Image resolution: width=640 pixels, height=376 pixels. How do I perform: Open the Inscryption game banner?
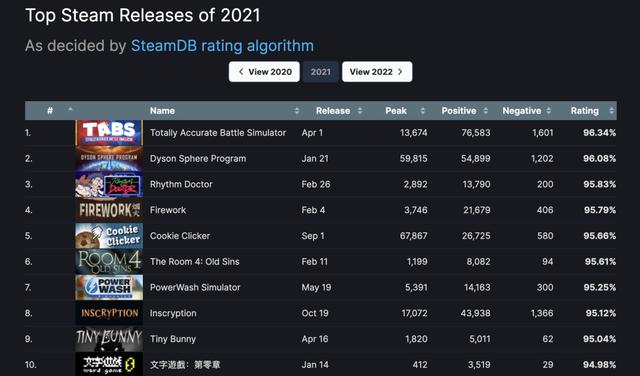point(109,313)
